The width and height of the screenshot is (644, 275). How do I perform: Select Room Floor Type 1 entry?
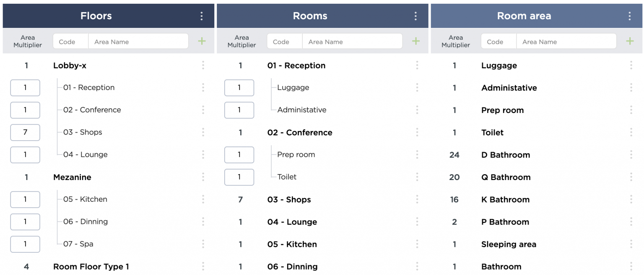[x=91, y=267]
